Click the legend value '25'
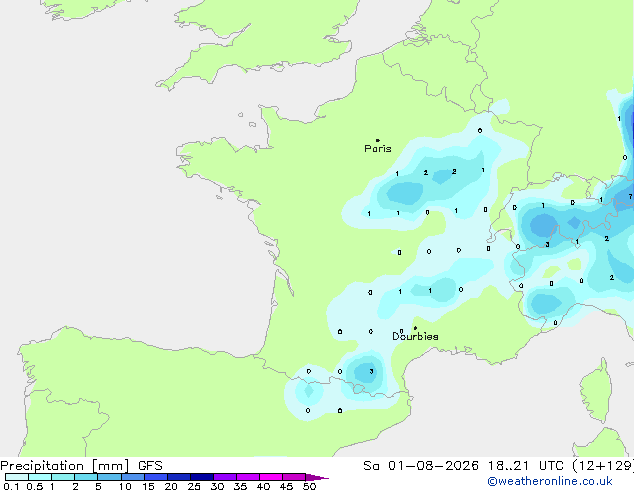 tap(194, 486)
